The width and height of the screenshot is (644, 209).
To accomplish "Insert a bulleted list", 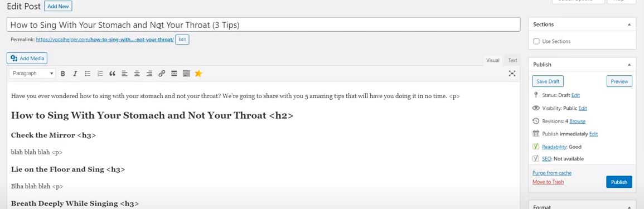I will click(x=88, y=74).
